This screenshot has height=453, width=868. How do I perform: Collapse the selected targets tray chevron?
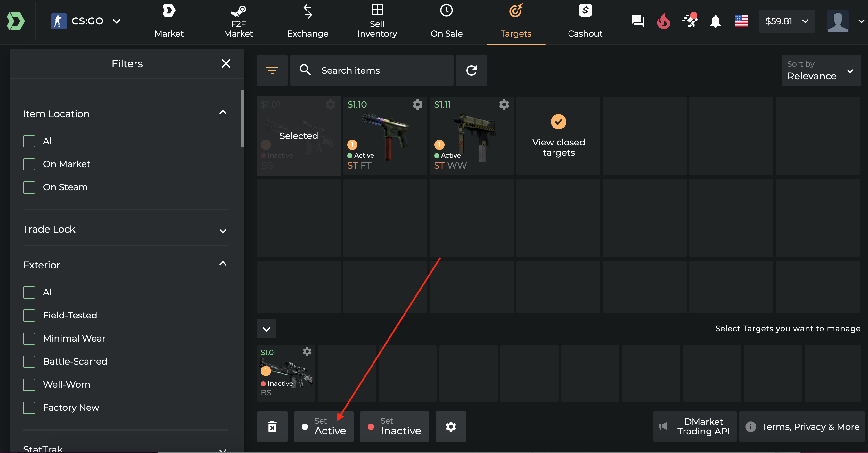(266, 329)
